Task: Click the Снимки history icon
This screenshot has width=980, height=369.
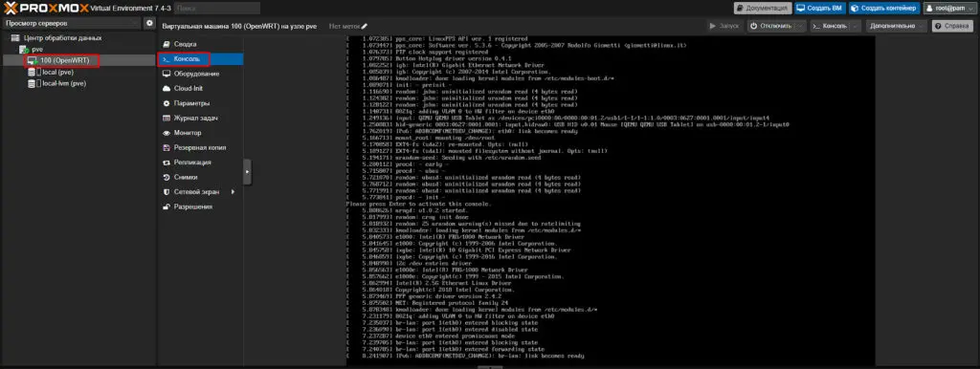Action: point(167,177)
